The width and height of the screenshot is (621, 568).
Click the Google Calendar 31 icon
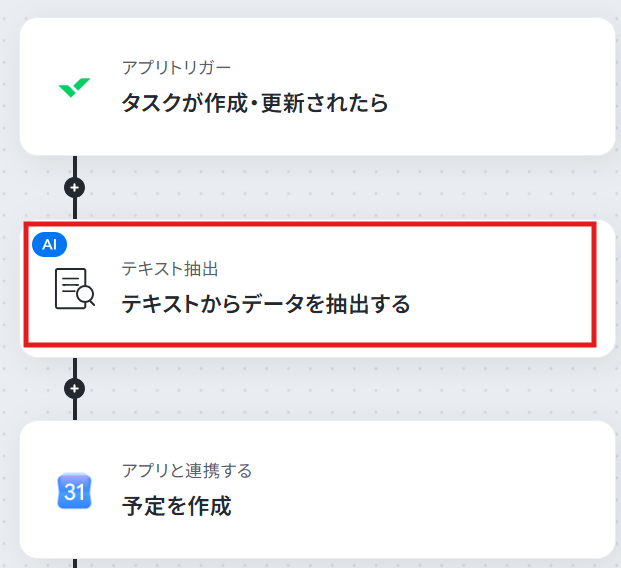point(74,491)
